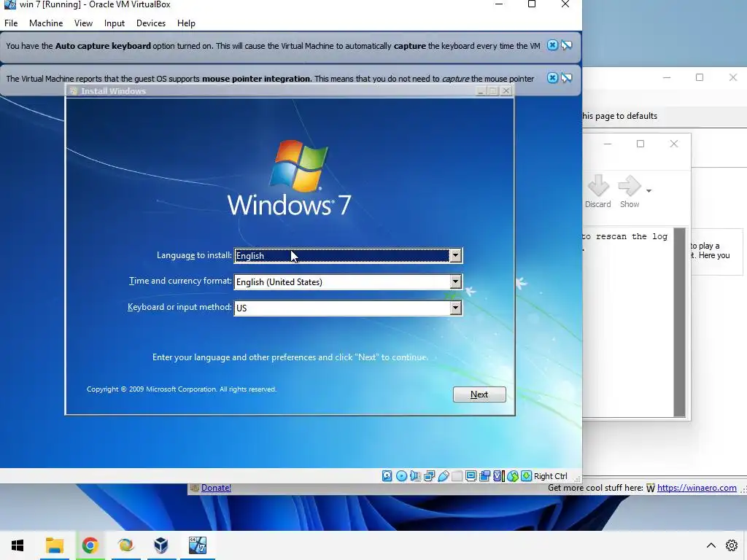Viewport: 747px width, 560px height.
Task: Open the Help menu
Action: click(x=186, y=23)
